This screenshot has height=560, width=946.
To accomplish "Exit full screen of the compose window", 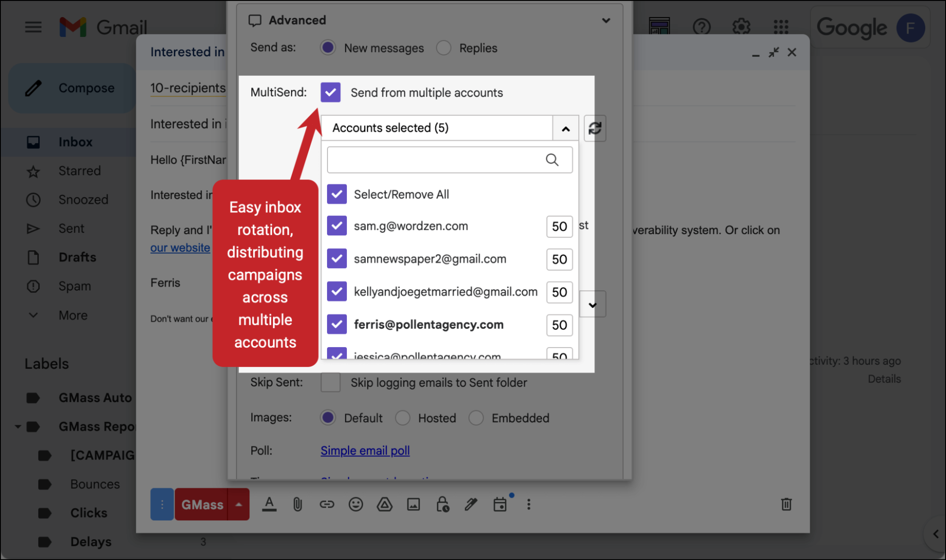I will pos(774,52).
